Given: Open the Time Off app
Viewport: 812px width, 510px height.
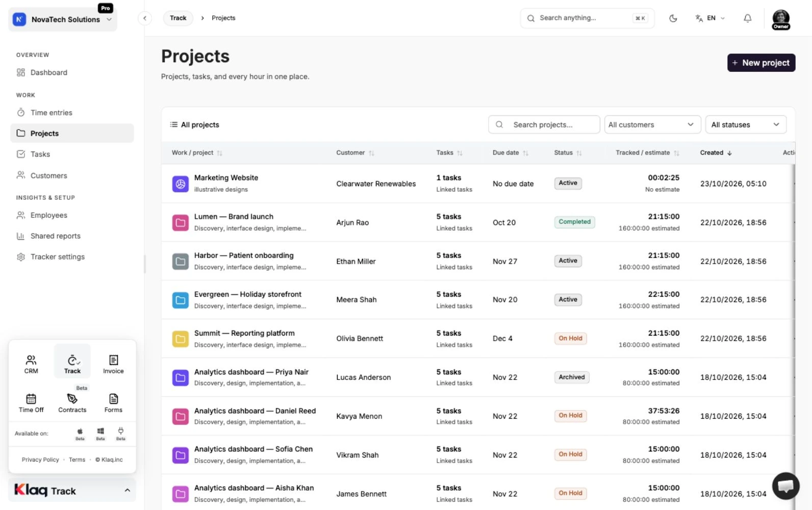Looking at the screenshot, I should (x=31, y=403).
